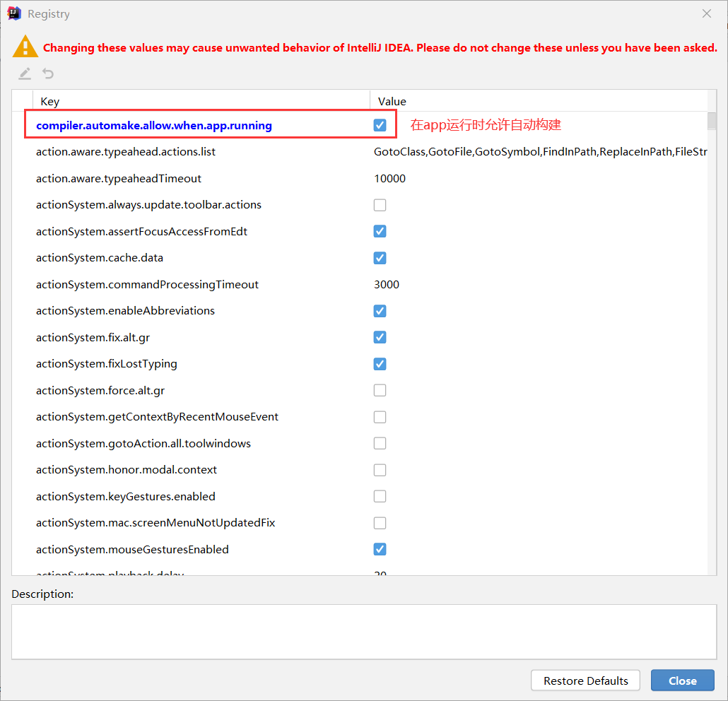The width and height of the screenshot is (728, 701).
Task: Disable actionSystem.enableAbbreviations checkbox
Action: (380, 311)
